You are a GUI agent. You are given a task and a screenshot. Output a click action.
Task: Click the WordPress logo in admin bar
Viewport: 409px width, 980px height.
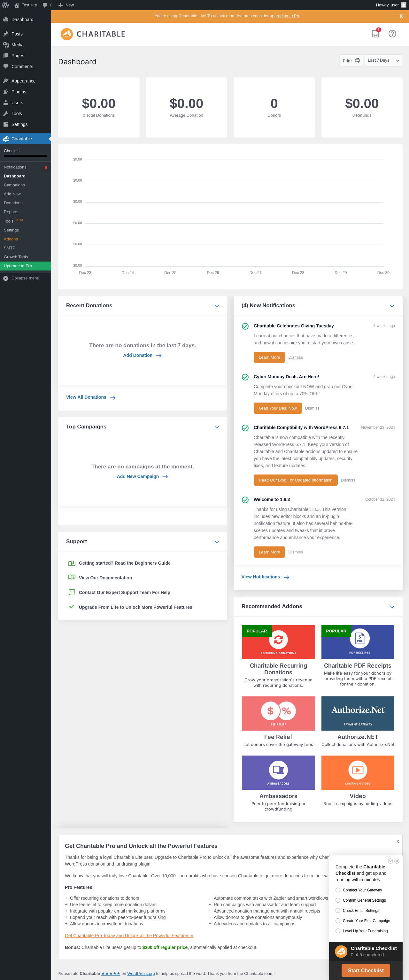[x=5, y=5]
